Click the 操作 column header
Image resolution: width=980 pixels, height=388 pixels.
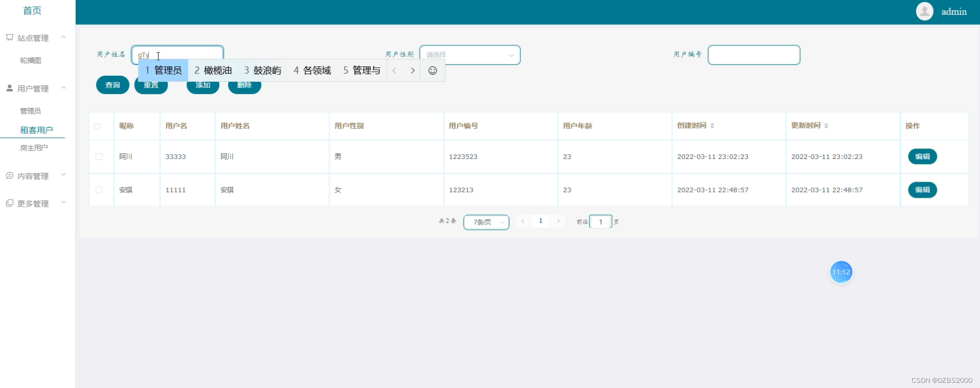point(913,126)
